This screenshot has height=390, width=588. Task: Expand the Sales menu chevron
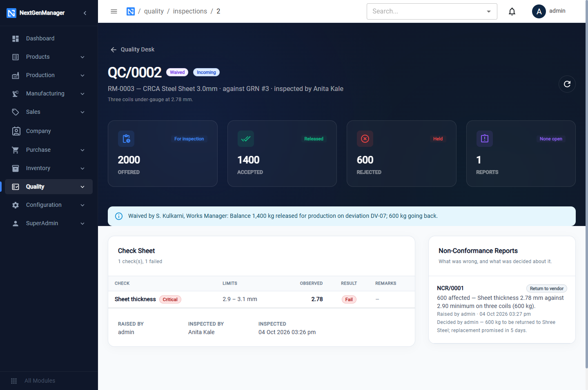point(82,112)
